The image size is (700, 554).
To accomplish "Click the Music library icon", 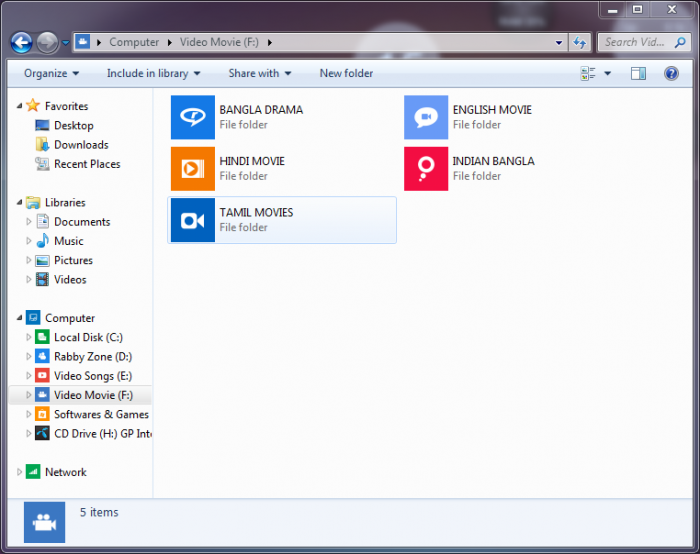I will [x=42, y=241].
